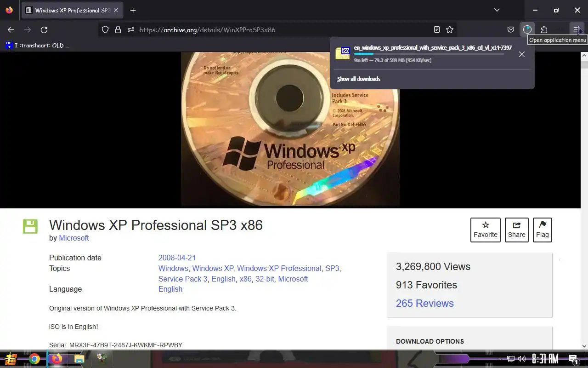The height and width of the screenshot is (368, 588).
Task: Open the tracking protection shield icon
Action: click(x=105, y=29)
